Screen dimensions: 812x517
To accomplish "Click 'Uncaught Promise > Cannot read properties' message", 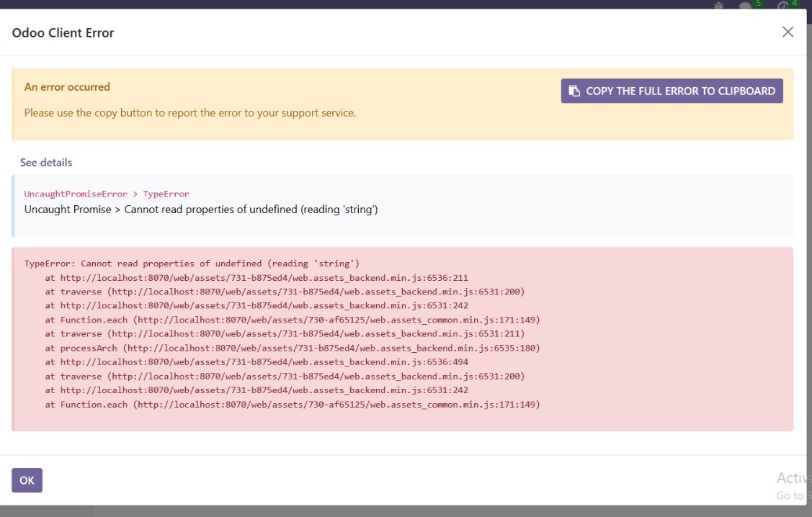I will [x=201, y=210].
